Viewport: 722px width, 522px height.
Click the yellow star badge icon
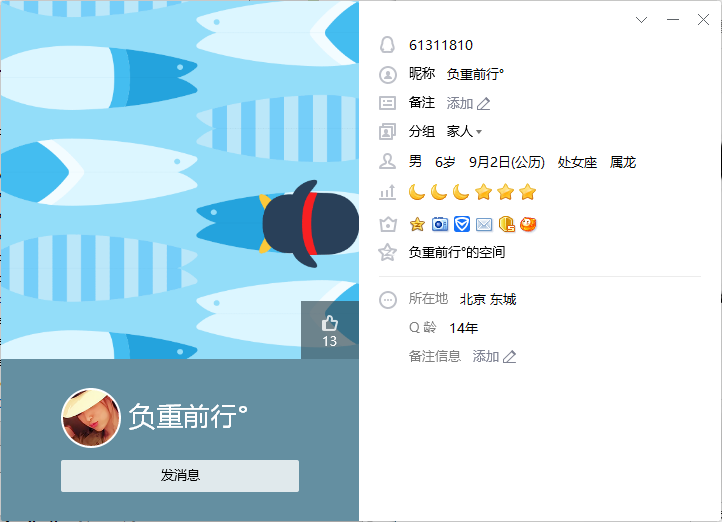tap(417, 224)
